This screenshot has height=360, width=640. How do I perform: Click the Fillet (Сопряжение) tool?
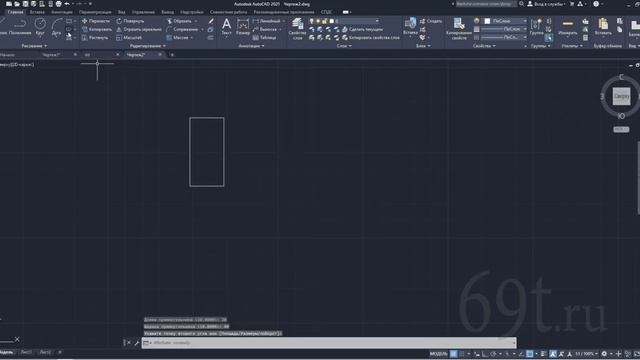coord(182,29)
